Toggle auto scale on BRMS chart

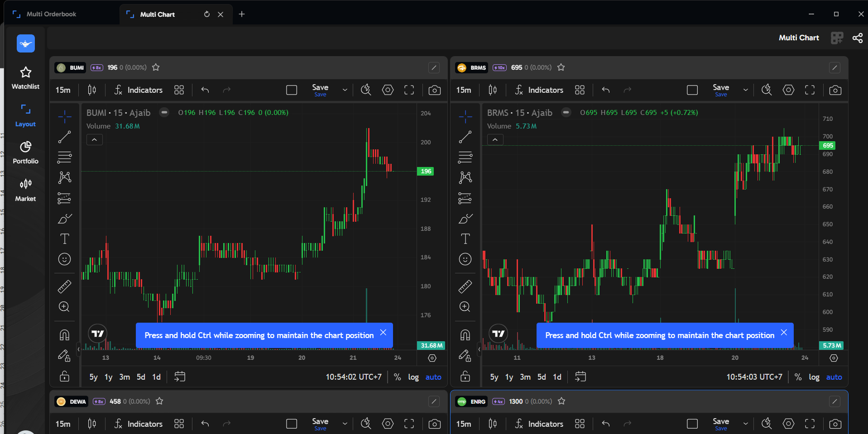(x=834, y=377)
